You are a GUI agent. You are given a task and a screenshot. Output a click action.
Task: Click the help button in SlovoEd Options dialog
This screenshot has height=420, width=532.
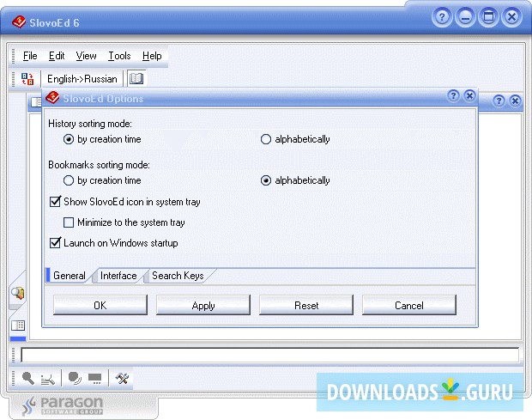click(453, 96)
